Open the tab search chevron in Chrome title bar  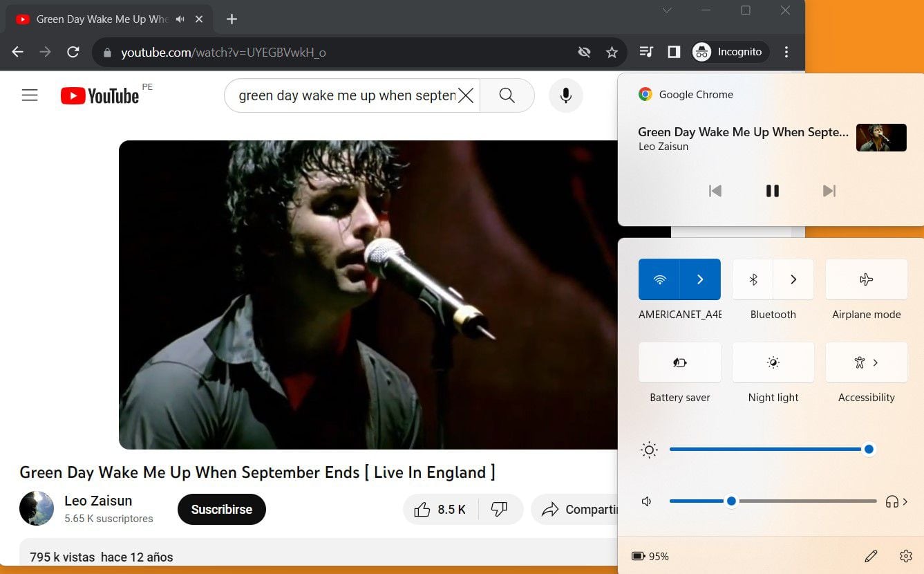click(x=667, y=10)
